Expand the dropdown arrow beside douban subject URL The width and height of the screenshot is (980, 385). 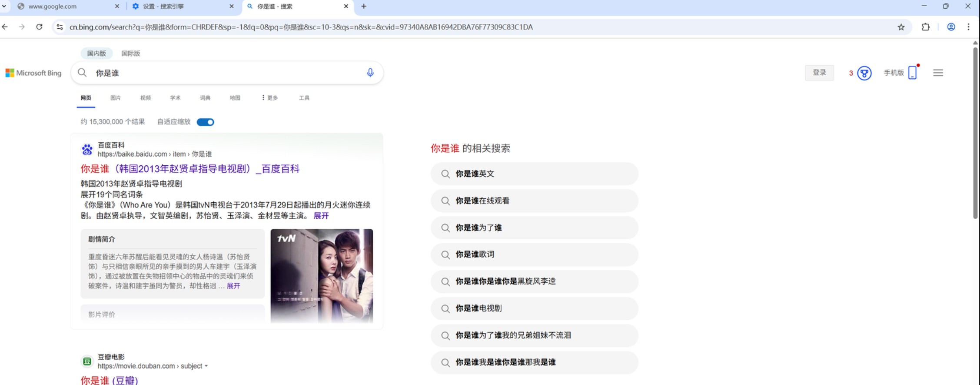click(206, 366)
